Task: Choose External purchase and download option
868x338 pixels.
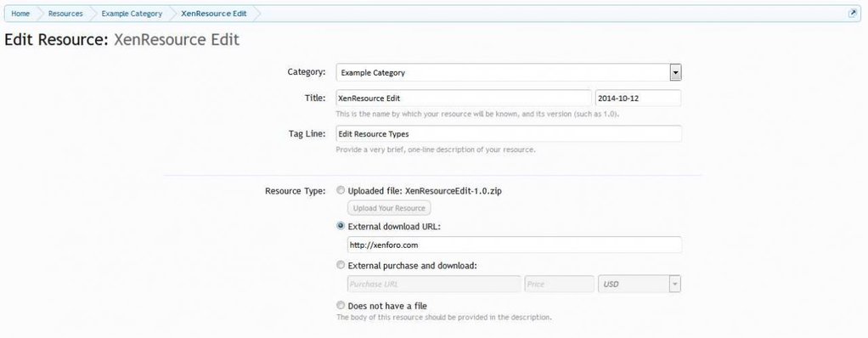Action: [341, 265]
